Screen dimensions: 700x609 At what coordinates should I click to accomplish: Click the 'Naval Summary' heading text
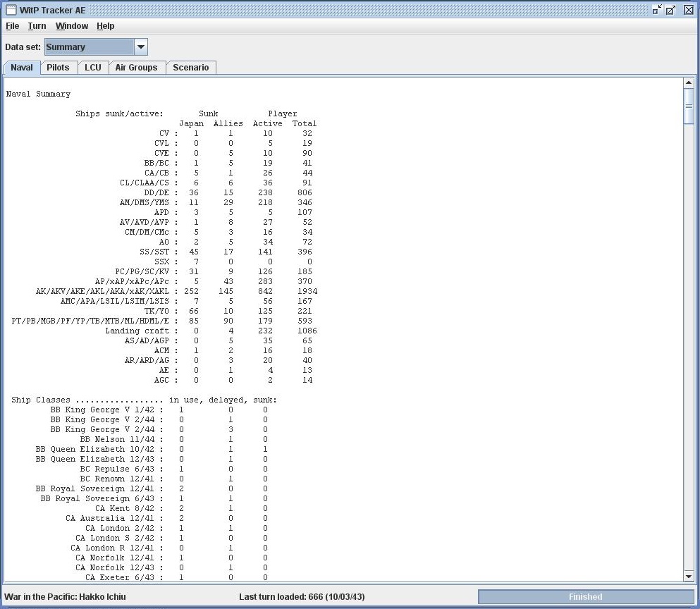coord(38,94)
